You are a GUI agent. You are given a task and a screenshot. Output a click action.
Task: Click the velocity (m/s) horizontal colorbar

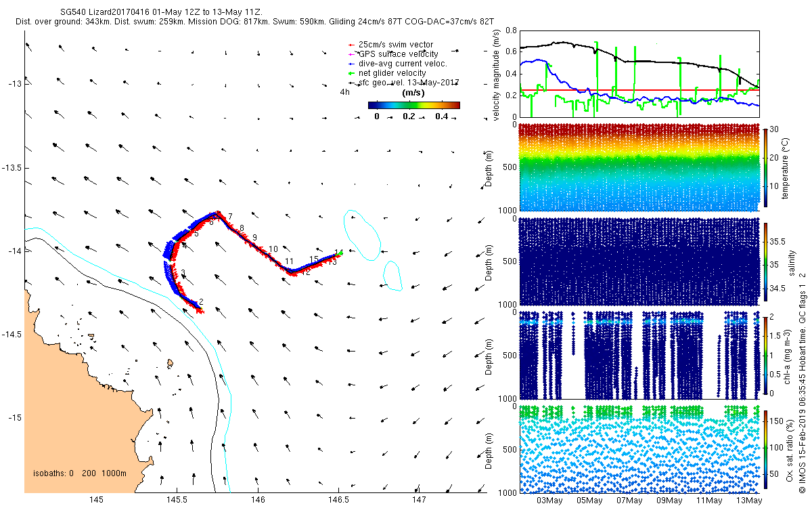(x=413, y=105)
